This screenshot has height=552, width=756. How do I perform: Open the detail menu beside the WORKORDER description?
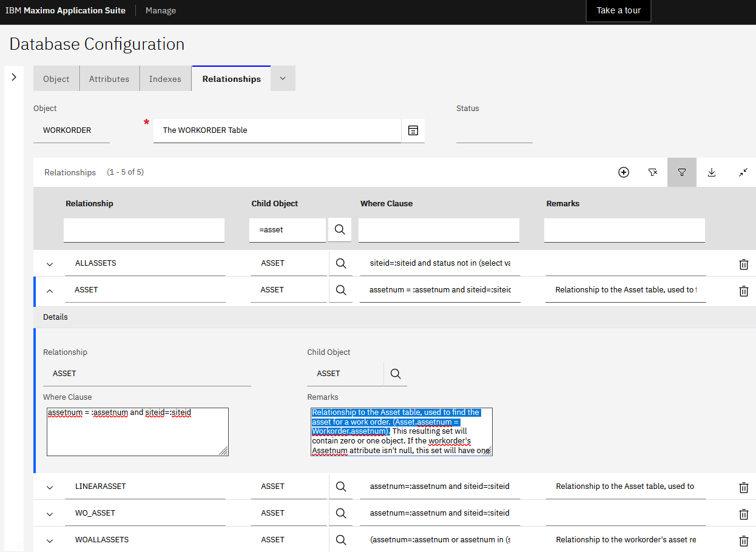point(413,130)
